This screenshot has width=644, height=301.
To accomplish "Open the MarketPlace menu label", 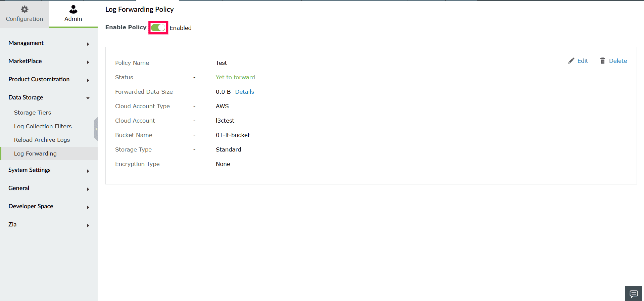I will tap(25, 61).
